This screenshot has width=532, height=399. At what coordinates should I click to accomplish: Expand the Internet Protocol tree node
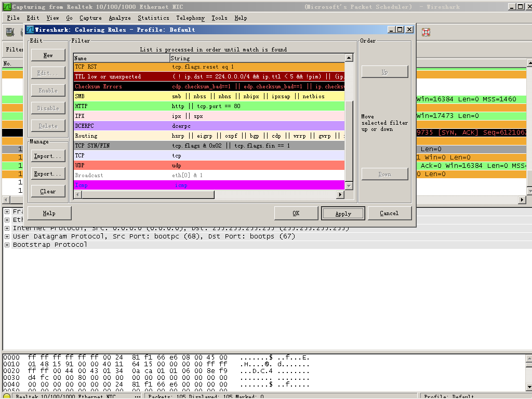7,229
